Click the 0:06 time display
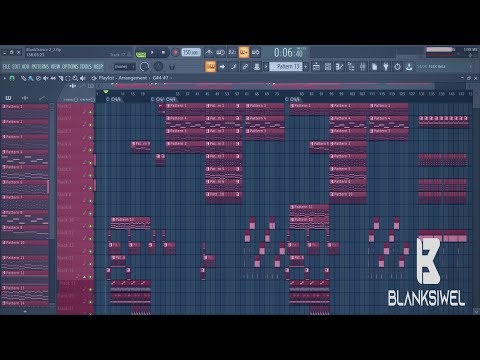Image resolution: width=480 pixels, height=360 pixels. 288,53
